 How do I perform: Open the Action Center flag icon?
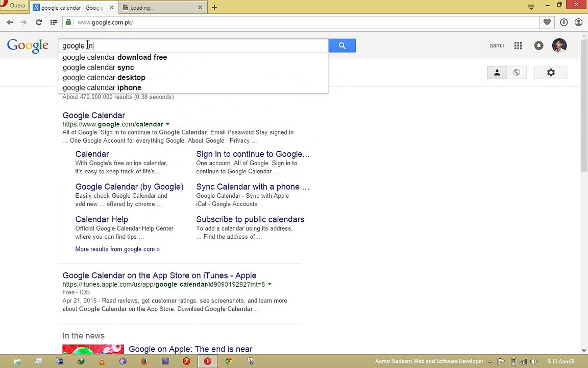(x=501, y=362)
